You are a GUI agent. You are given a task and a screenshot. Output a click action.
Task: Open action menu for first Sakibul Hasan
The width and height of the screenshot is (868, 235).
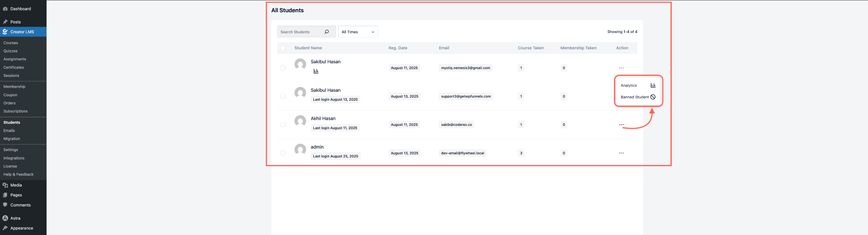point(621,68)
